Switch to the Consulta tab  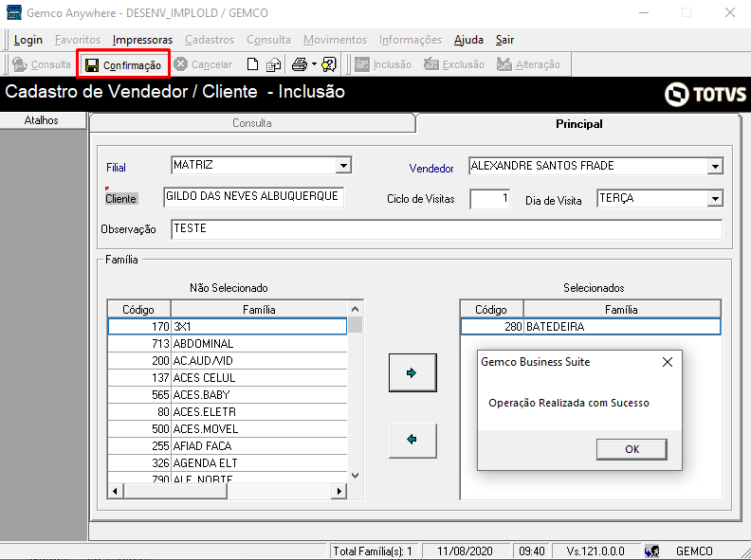(252, 123)
